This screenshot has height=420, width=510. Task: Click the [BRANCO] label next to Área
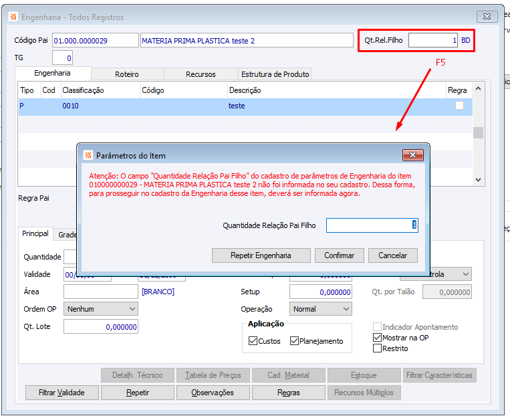point(158,292)
